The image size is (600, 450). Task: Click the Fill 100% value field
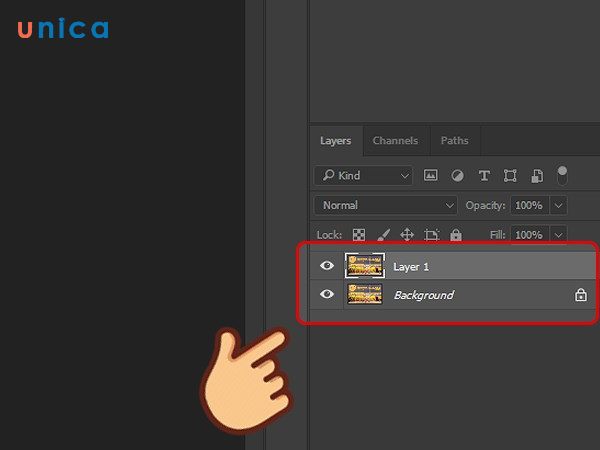(530, 235)
